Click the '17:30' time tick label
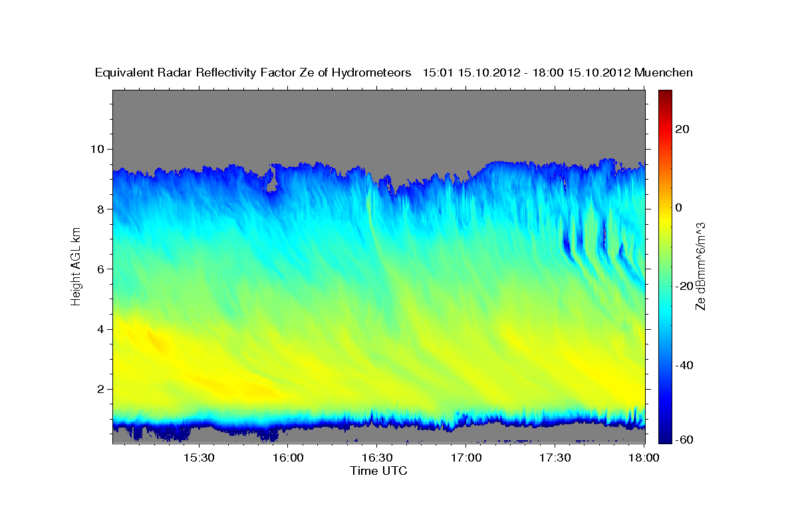The width and height of the screenshot is (798, 532). [x=555, y=458]
